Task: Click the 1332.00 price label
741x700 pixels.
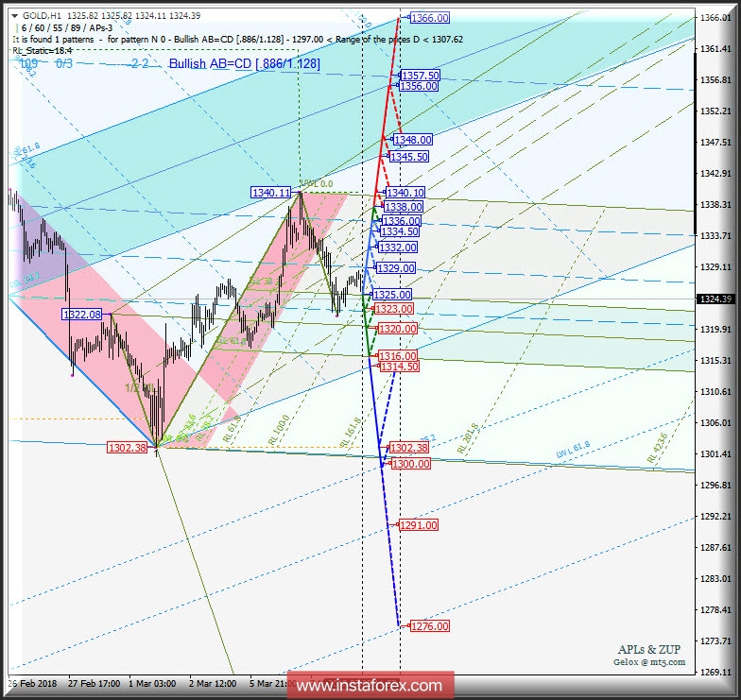Action: point(397,248)
